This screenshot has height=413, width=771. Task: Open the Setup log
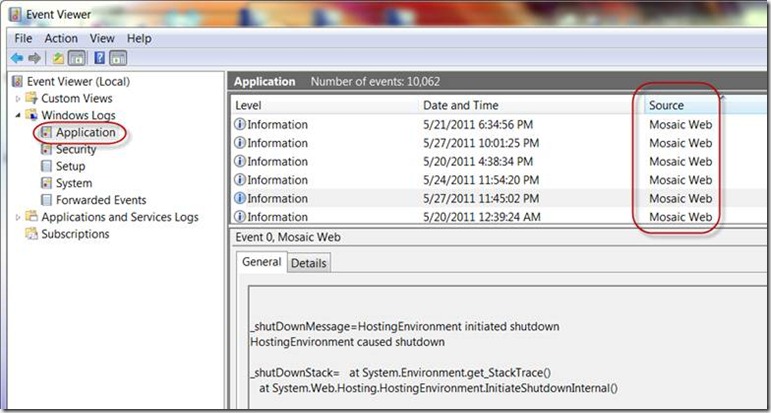[70, 166]
